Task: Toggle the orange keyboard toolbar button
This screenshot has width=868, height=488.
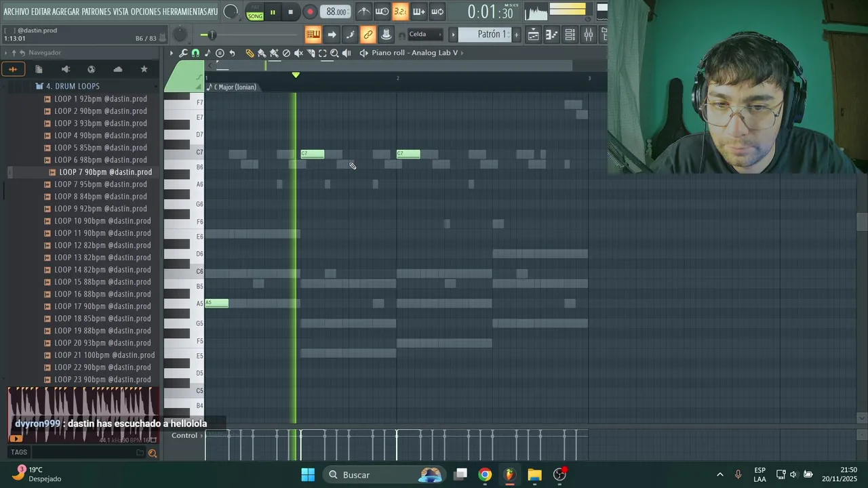Action: click(x=313, y=35)
